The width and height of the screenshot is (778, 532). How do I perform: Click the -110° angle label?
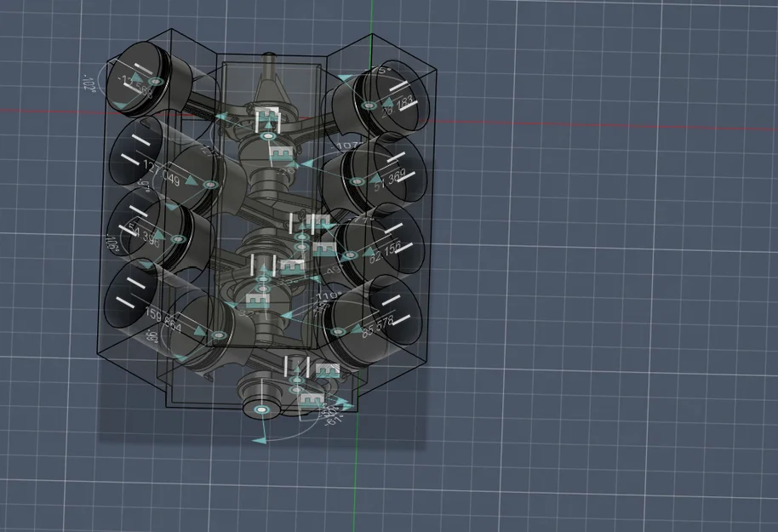point(326,296)
